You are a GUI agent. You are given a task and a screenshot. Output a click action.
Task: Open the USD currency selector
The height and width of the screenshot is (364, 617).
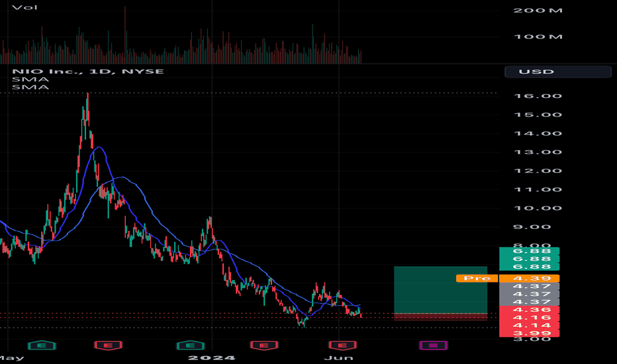[x=558, y=71]
